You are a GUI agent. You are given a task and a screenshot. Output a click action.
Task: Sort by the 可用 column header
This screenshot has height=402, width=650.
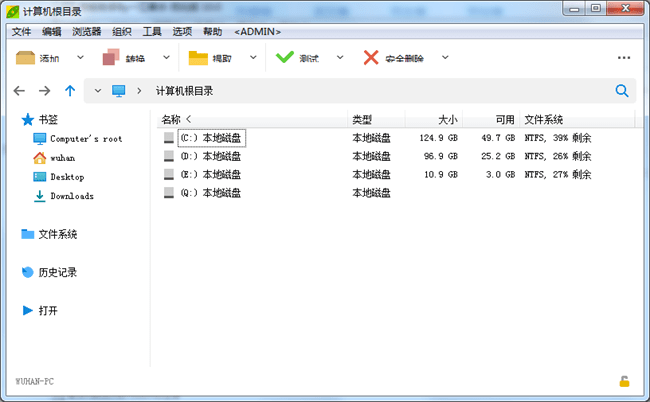(491, 120)
